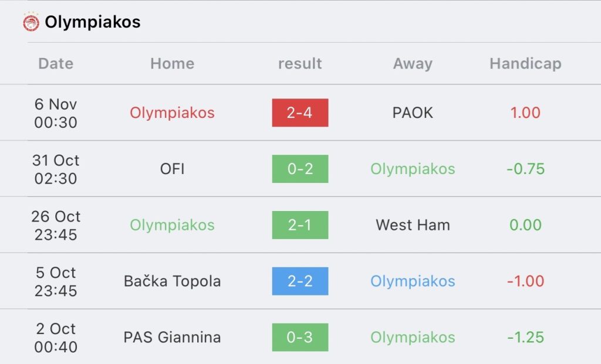Open the blue 2-2 draw badge

tap(300, 281)
